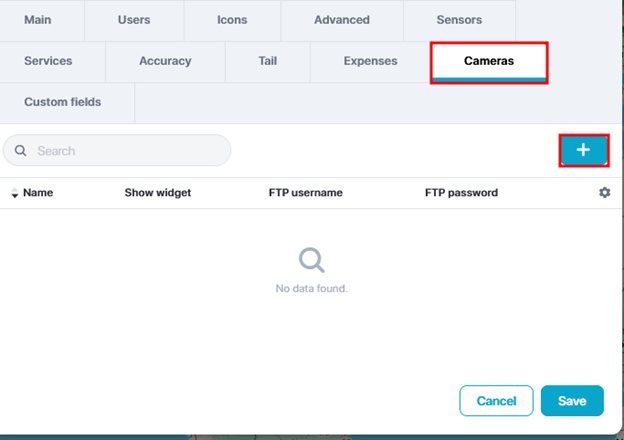Switch to the Services tab

pyautogui.click(x=48, y=61)
